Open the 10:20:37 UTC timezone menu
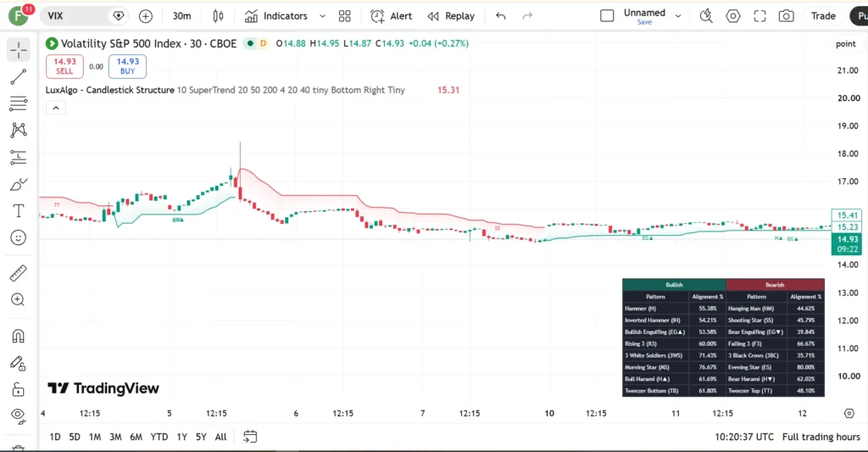 point(744,437)
